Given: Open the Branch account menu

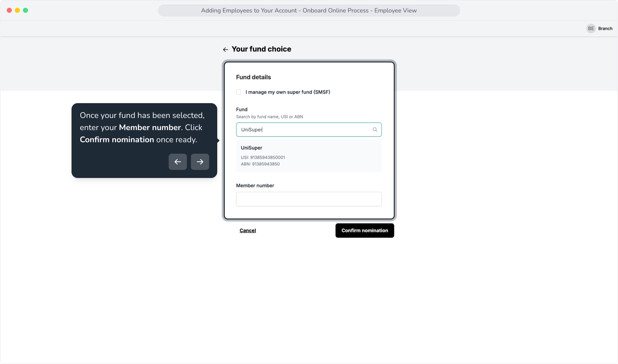Looking at the screenshot, I should [x=605, y=29].
